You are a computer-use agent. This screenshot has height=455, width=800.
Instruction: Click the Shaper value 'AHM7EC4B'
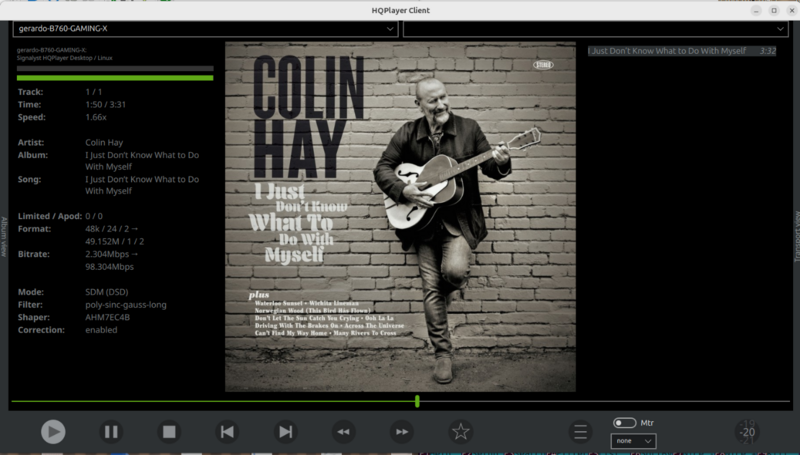tap(108, 317)
